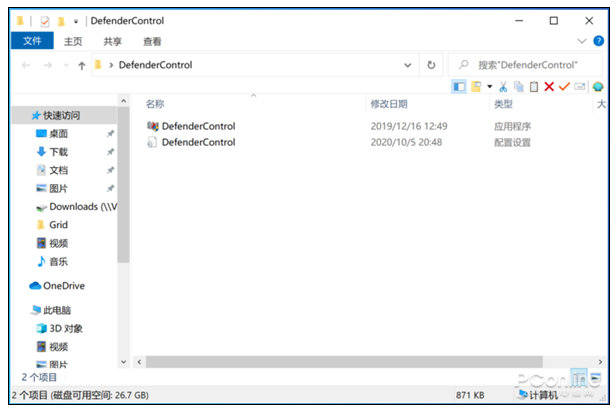Click navigation pane scroll up arrow

pos(123,101)
